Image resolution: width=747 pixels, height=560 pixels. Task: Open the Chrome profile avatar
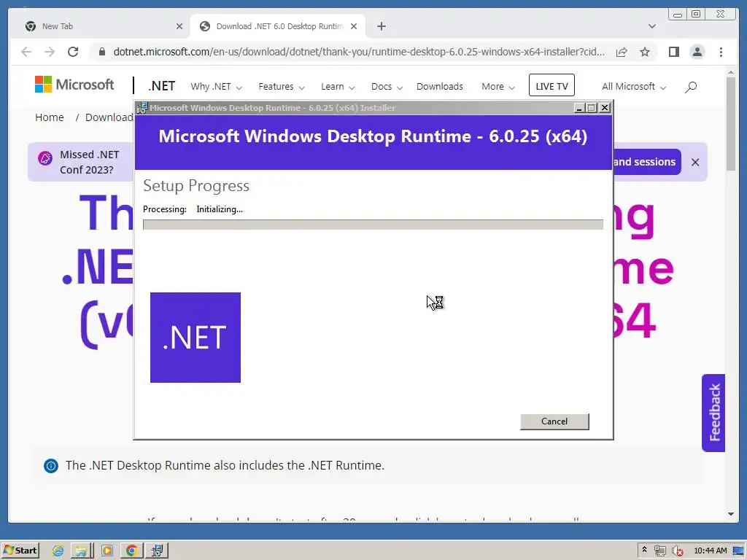pyautogui.click(x=697, y=52)
